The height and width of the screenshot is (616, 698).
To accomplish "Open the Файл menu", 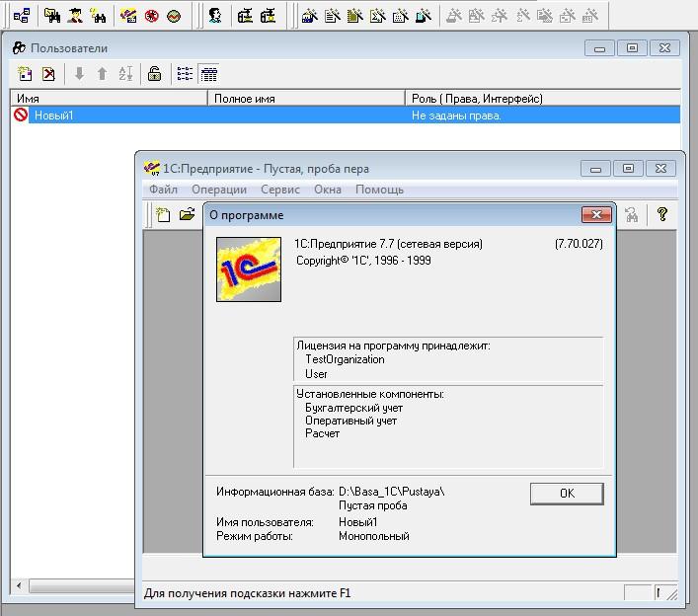I will point(164,190).
